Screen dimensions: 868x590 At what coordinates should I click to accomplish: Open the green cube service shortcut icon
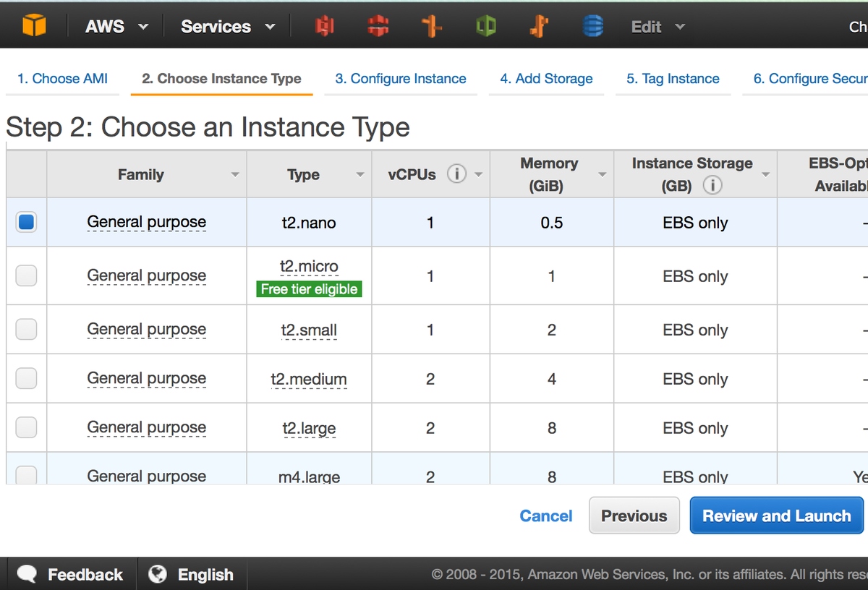485,26
